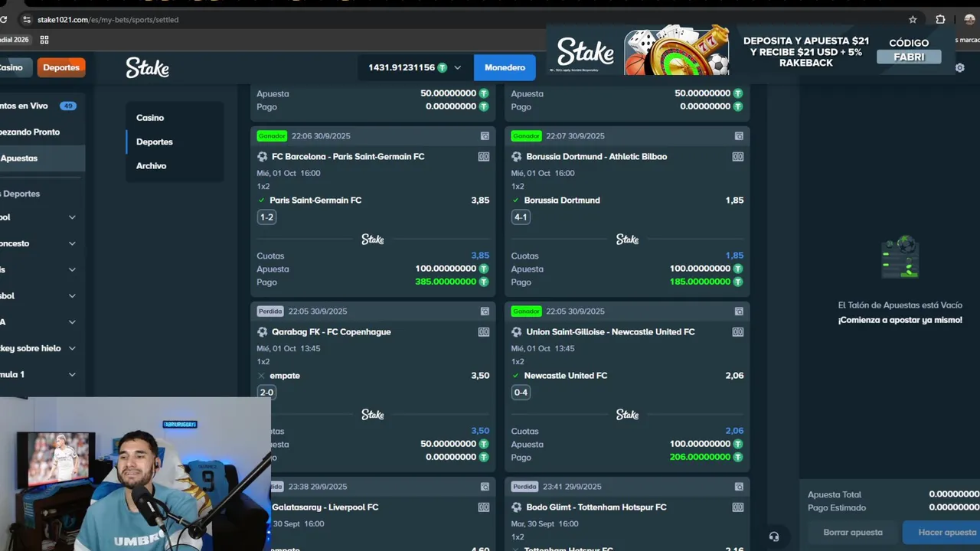Click the 4-1 score badge

521,217
